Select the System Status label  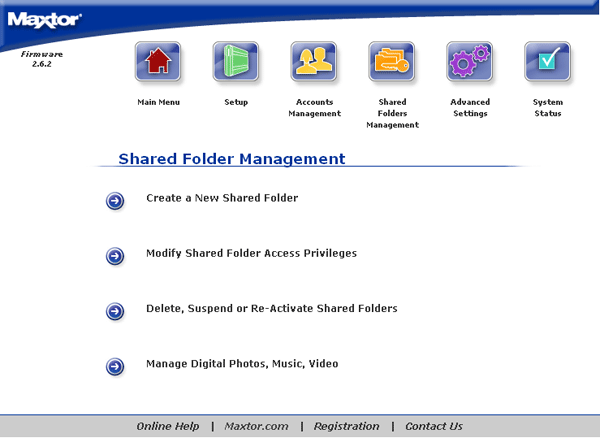[548, 107]
